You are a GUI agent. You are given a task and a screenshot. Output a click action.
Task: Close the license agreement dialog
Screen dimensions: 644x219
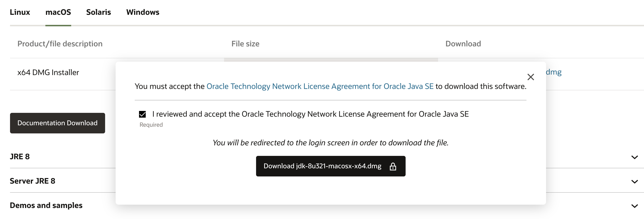click(x=531, y=77)
